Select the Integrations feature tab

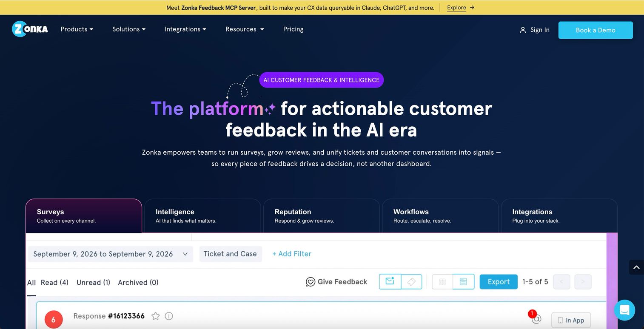pyautogui.click(x=559, y=216)
